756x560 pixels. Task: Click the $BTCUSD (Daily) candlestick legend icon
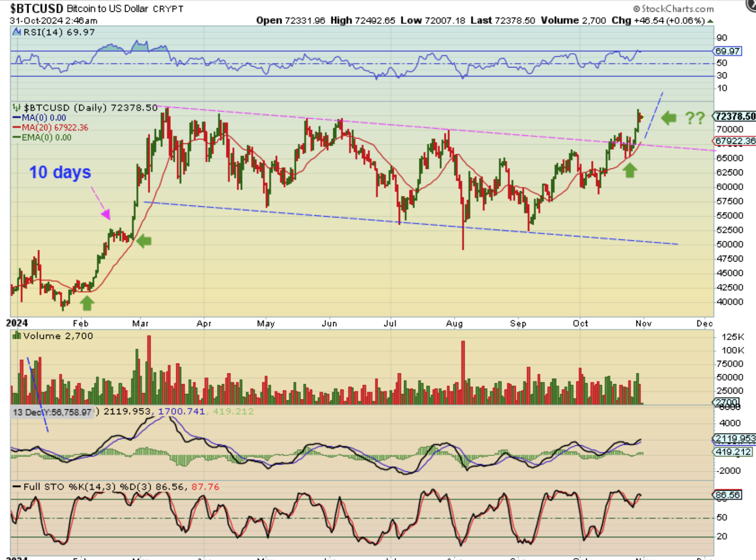tap(17, 107)
